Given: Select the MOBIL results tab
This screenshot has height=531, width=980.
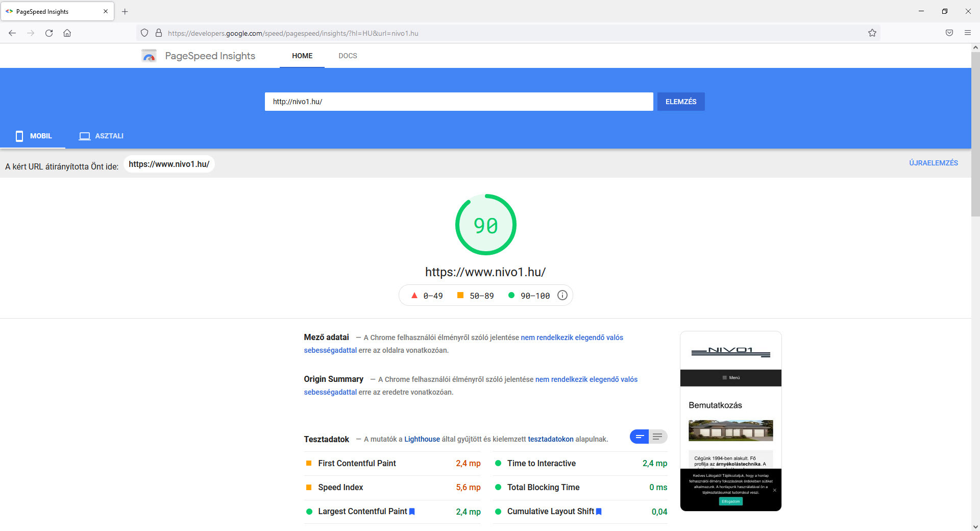Looking at the screenshot, I should tap(34, 136).
